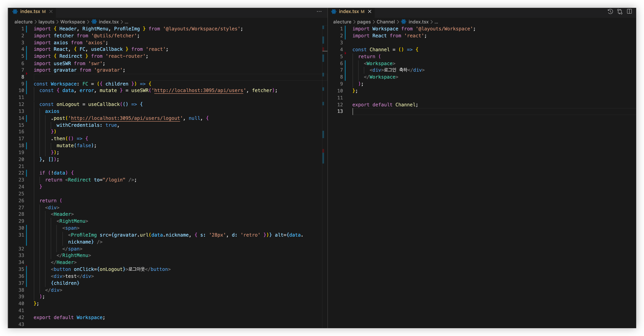This screenshot has width=644, height=336.
Task: Open the users/logout localhost URL link
Action: coord(125,118)
